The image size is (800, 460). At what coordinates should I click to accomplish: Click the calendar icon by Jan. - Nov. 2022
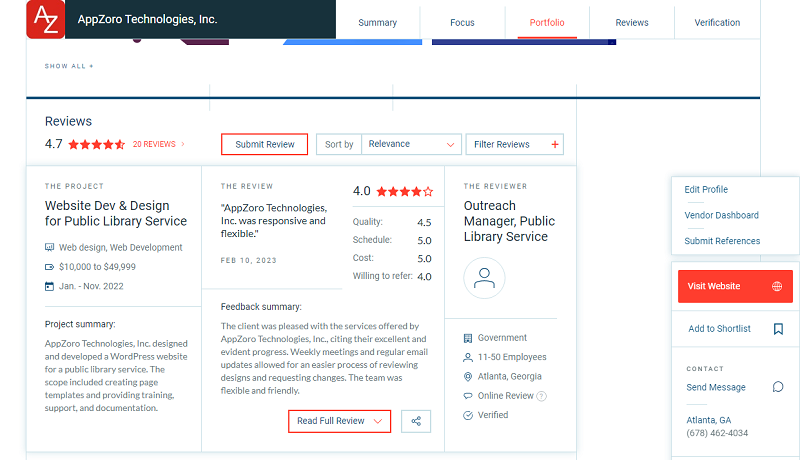coord(49,286)
